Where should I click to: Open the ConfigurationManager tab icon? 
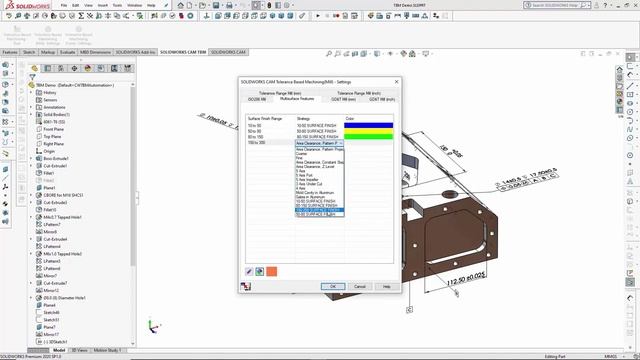61,69
